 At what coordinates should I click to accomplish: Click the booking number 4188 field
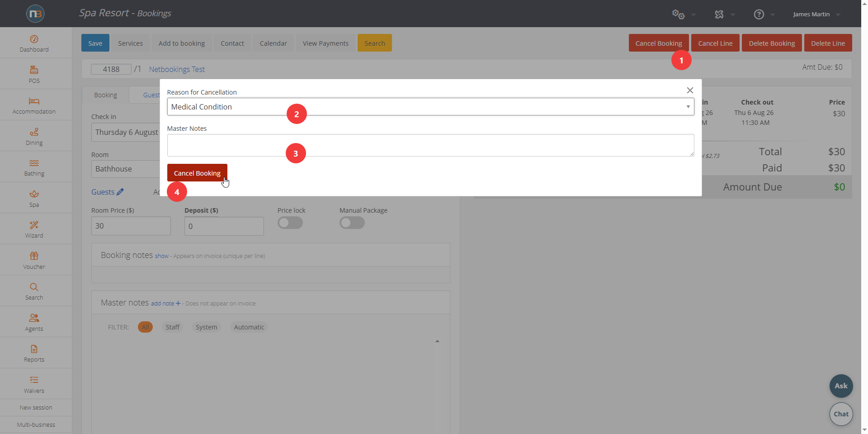pyautogui.click(x=111, y=69)
